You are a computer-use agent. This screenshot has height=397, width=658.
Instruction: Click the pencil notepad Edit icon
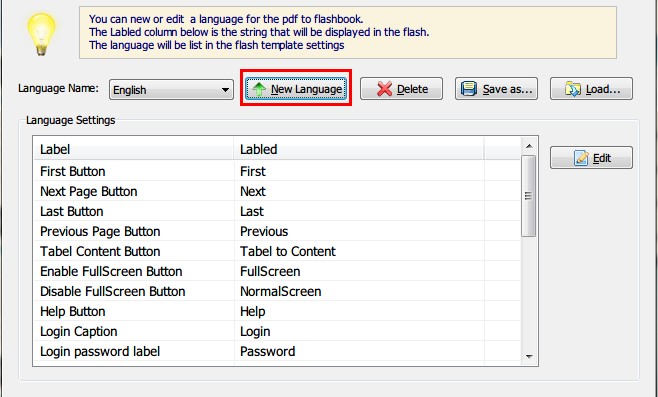click(x=581, y=158)
